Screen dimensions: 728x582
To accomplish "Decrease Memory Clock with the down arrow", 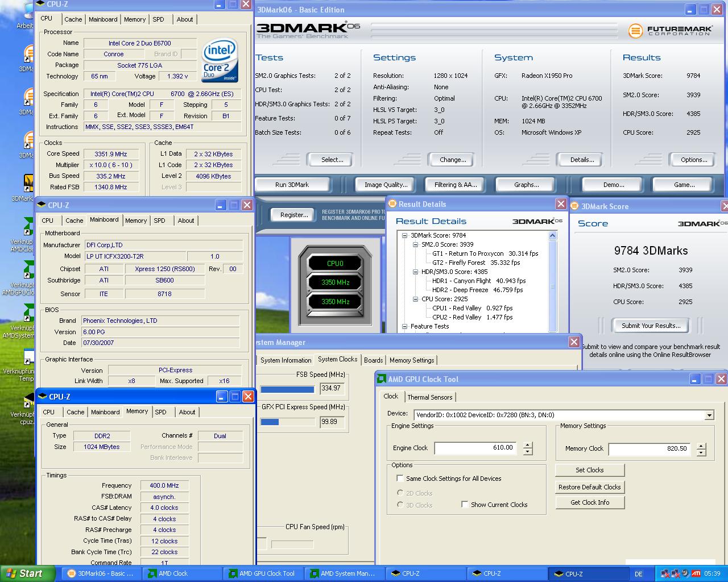I will 701,453.
